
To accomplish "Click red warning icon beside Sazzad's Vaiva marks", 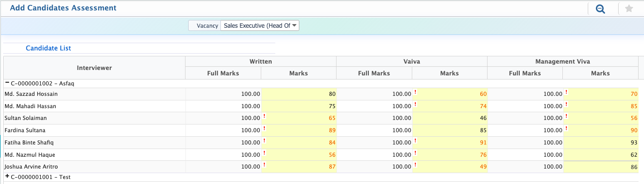I will coord(415,92).
